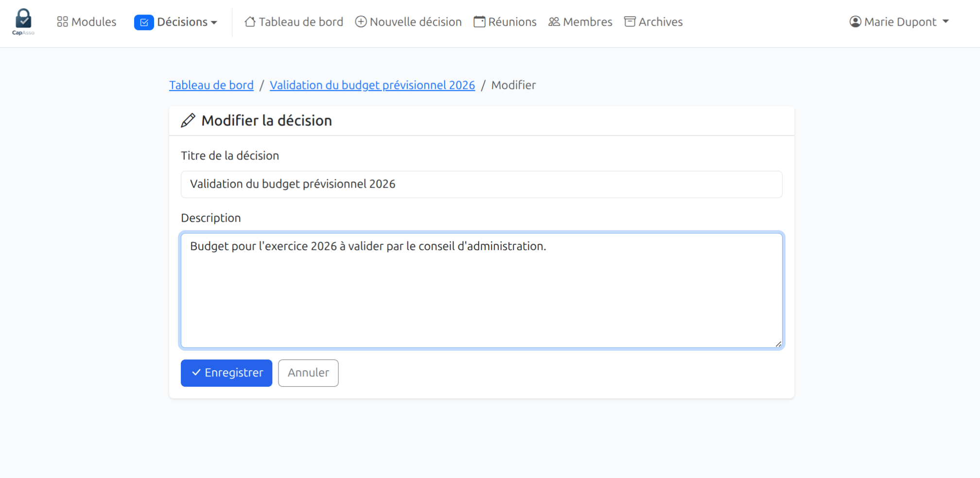Click the calendar icon beside Réunions
This screenshot has width=980, height=478.
(x=479, y=22)
